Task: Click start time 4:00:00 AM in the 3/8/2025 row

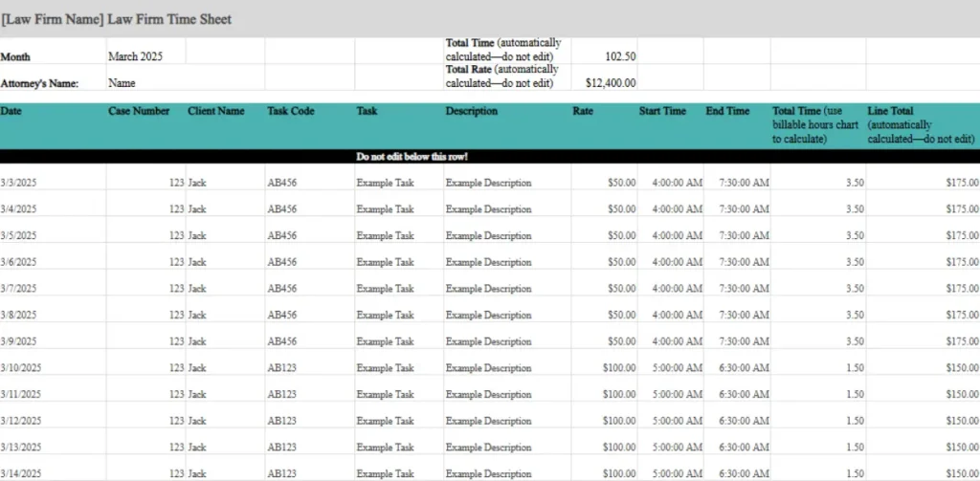Action: click(678, 315)
